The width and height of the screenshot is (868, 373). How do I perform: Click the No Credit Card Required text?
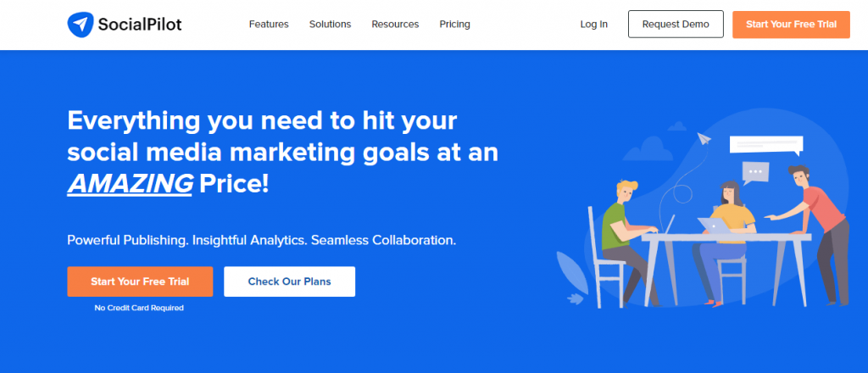(x=139, y=308)
